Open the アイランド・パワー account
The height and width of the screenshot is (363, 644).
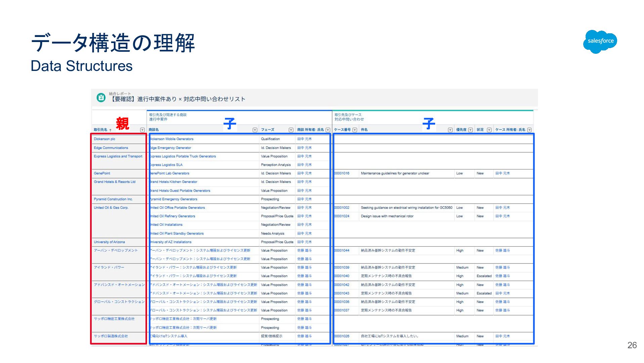coord(109,268)
